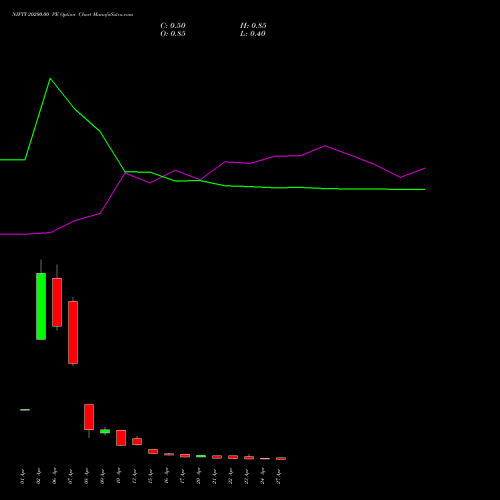The width and height of the screenshot is (500, 500).
Task: Click the last red candle for 27 Apr
Action: point(281,458)
